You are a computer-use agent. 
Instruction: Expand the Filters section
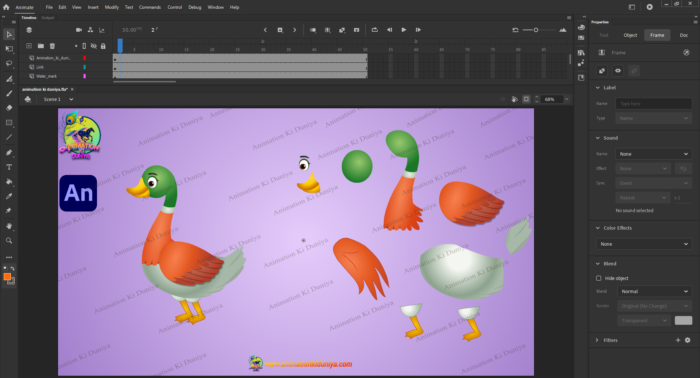(597, 340)
